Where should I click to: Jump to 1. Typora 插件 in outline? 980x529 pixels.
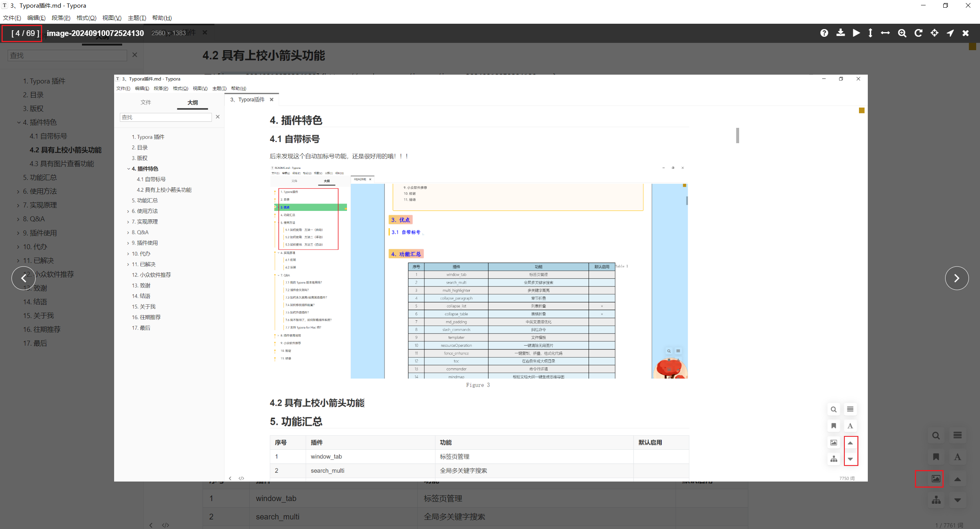point(44,81)
